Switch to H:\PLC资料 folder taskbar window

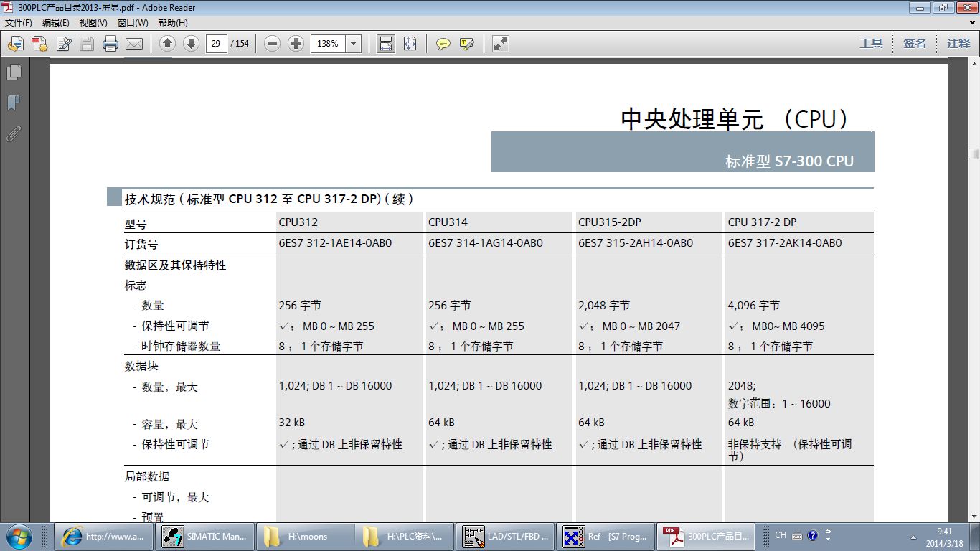[404, 536]
